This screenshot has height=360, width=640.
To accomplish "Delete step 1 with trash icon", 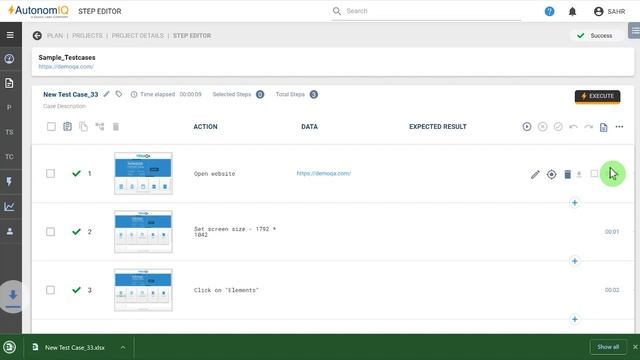I will pos(567,175).
